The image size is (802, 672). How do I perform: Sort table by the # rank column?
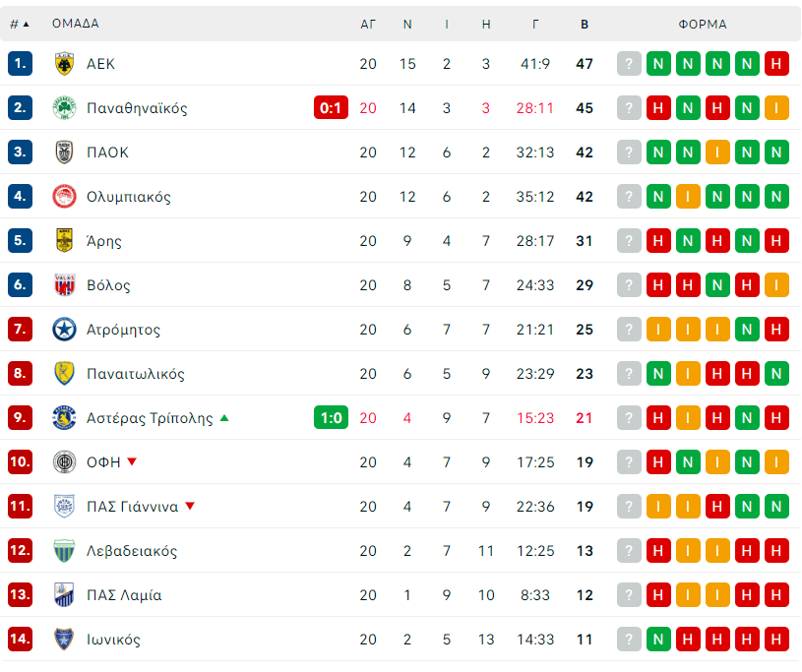tap(19, 24)
